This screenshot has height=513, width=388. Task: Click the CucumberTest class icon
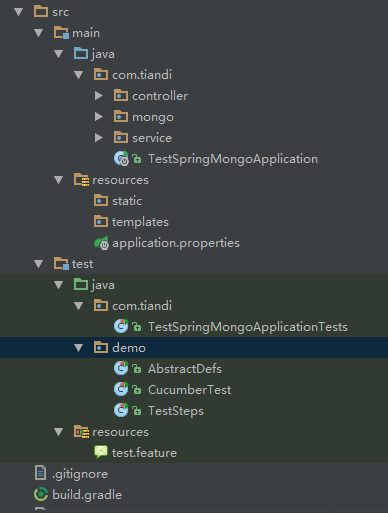point(121,389)
